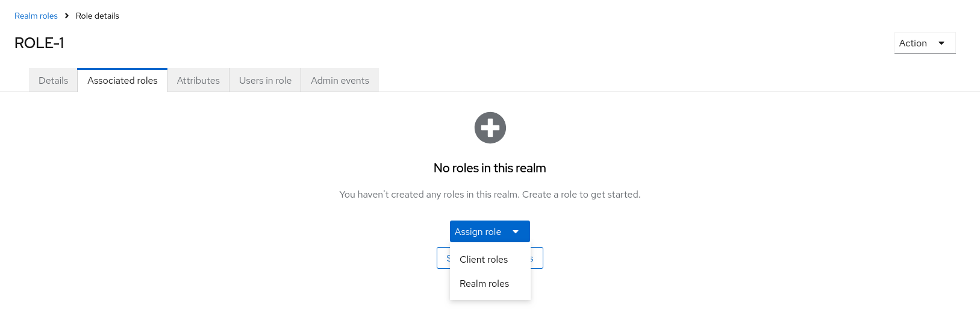Navigate back via Realm roles breadcrumb link
Viewport: 980px width, 329px height.
(36, 16)
